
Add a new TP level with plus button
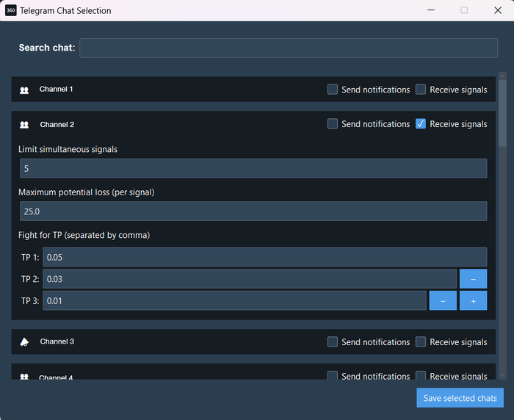tap(473, 301)
